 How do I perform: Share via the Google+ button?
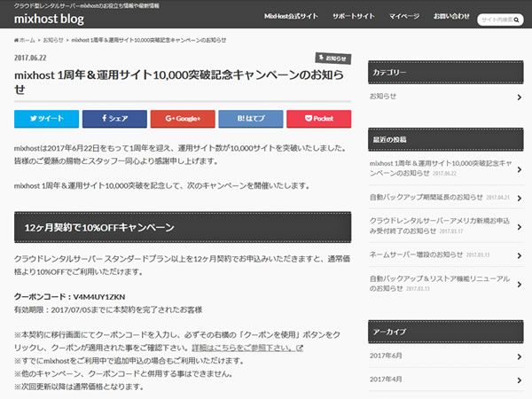[x=183, y=119]
